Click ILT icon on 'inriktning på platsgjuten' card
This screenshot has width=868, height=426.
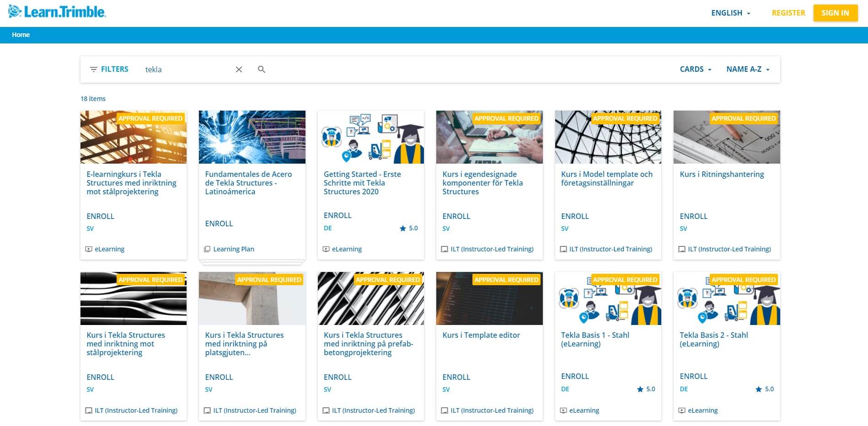[207, 410]
